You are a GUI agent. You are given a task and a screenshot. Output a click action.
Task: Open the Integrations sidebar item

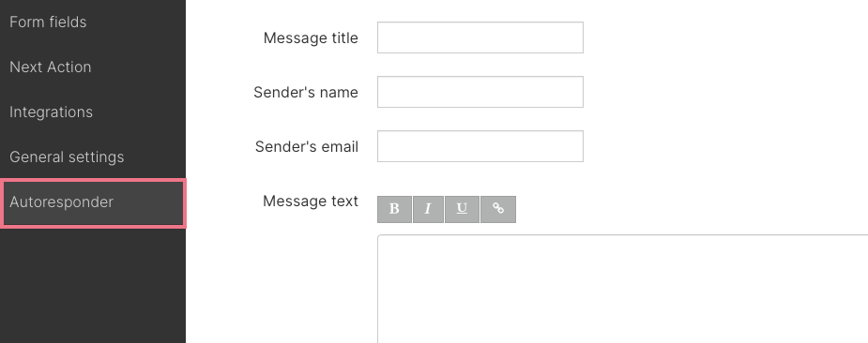tap(51, 112)
